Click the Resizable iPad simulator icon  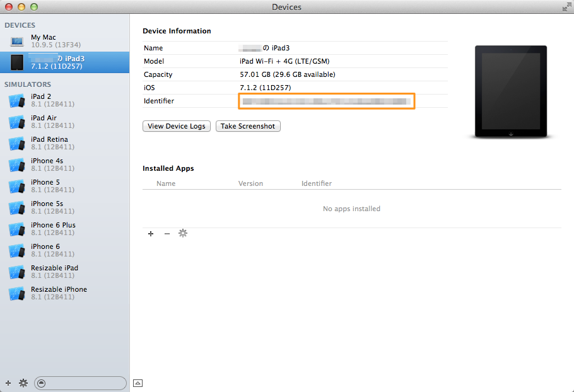(x=17, y=272)
